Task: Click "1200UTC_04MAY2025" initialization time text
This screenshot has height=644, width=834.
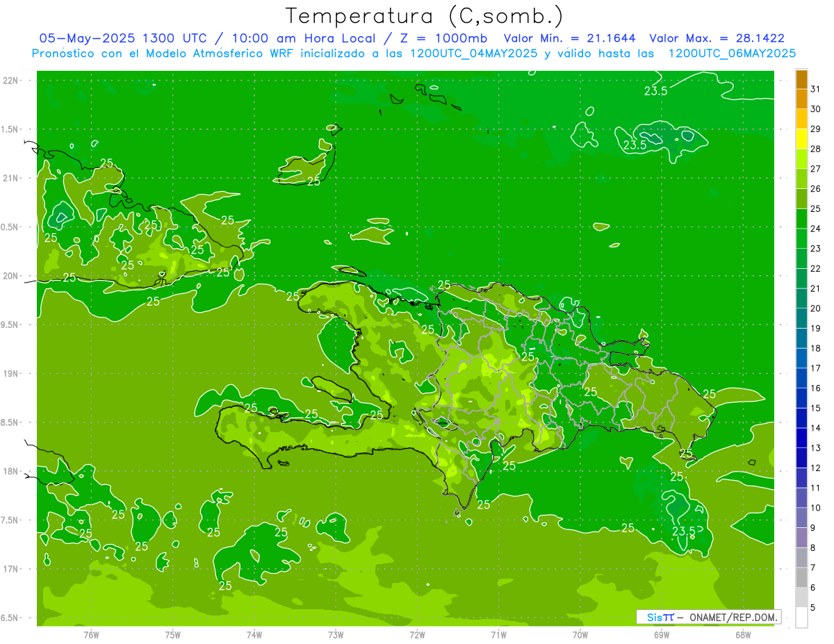Action: [x=473, y=53]
